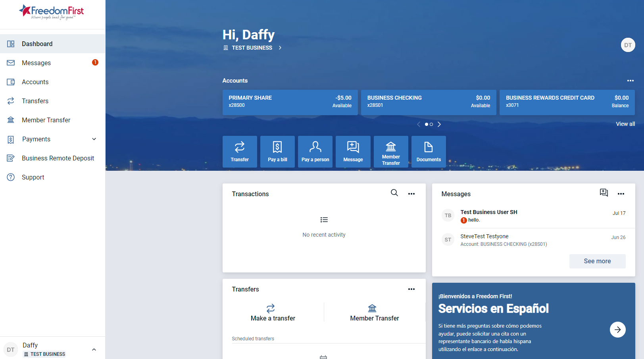Open Payments in the sidebar
Screen dimensions: 644x359
click(52, 139)
